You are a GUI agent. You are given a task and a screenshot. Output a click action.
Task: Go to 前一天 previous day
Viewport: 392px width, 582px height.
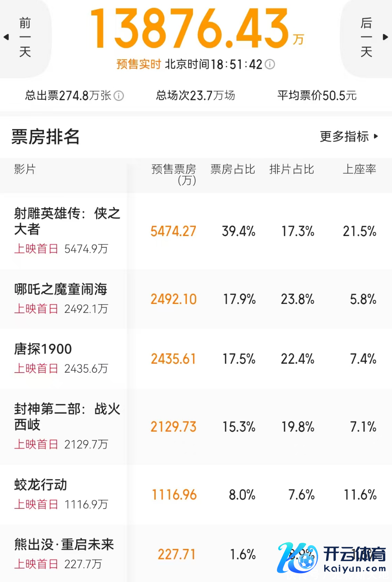point(25,37)
